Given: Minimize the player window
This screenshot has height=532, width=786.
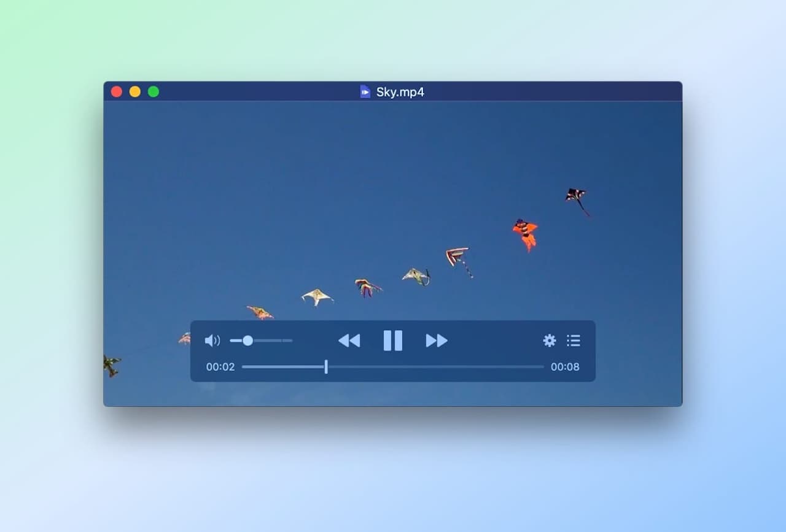Looking at the screenshot, I should pyautogui.click(x=135, y=92).
